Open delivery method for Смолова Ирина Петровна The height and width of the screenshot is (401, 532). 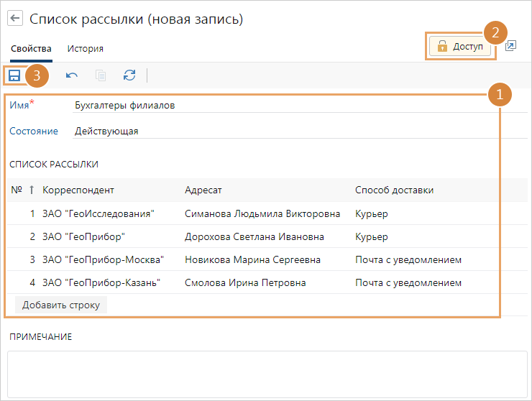coord(408,282)
